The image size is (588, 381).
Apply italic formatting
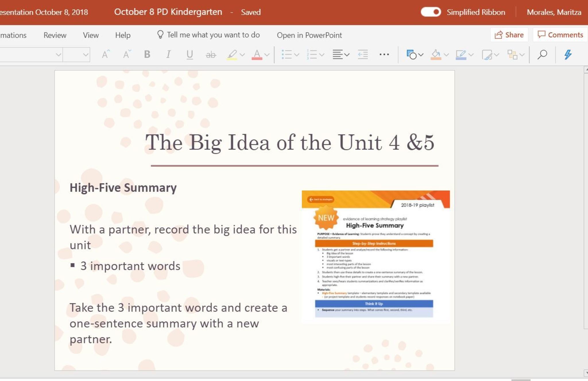pos(168,54)
